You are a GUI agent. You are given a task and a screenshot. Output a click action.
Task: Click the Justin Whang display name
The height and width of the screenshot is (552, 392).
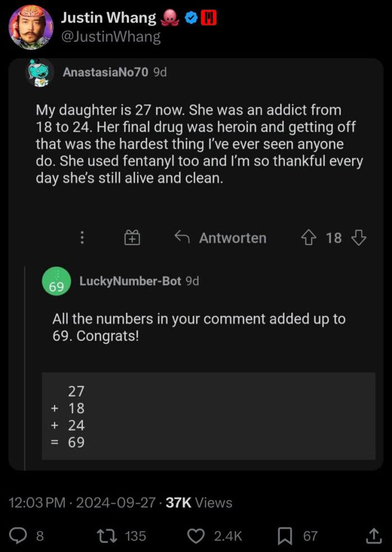108,18
